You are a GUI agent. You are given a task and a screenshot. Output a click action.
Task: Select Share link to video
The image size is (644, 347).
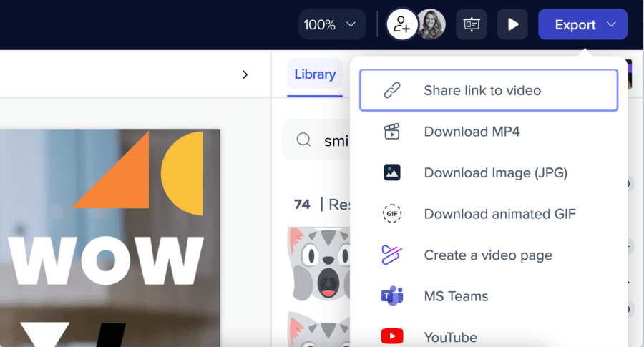point(489,90)
